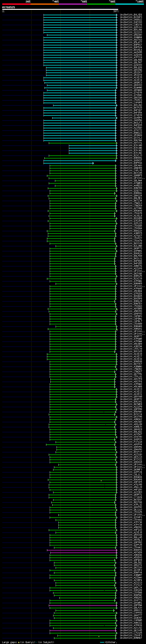This screenshot has height=644, width=146.
Task: Select the UniRef100_Q5IDT9 label
Action: click(x=131, y=75)
